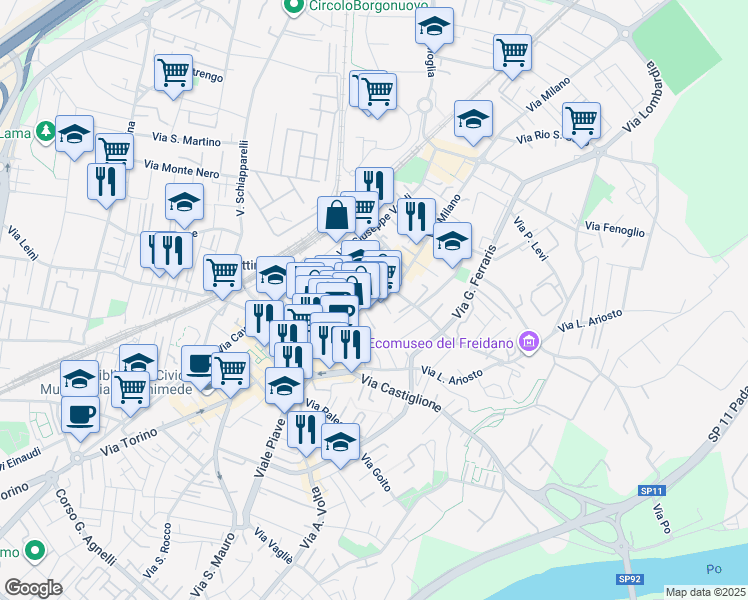Click the SP11 road shield
The height and width of the screenshot is (600, 748).
pyautogui.click(x=652, y=491)
